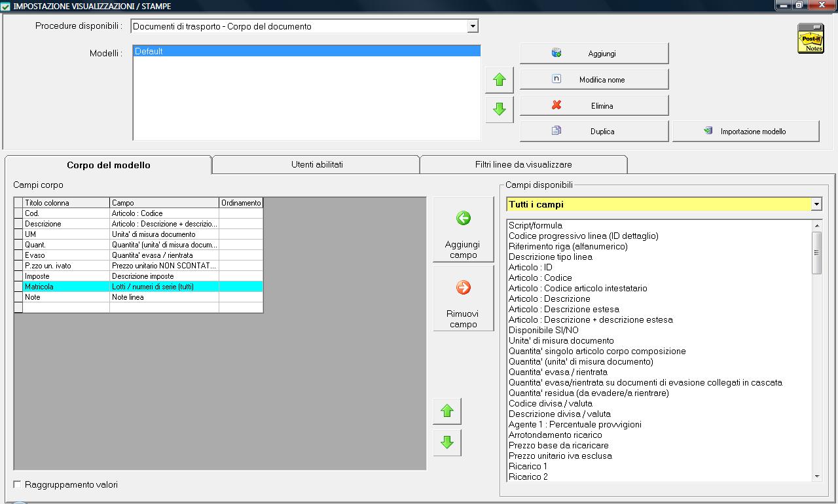The width and height of the screenshot is (838, 504).
Task: Open the Filtri linee da visualizzare tab
Action: 524,164
